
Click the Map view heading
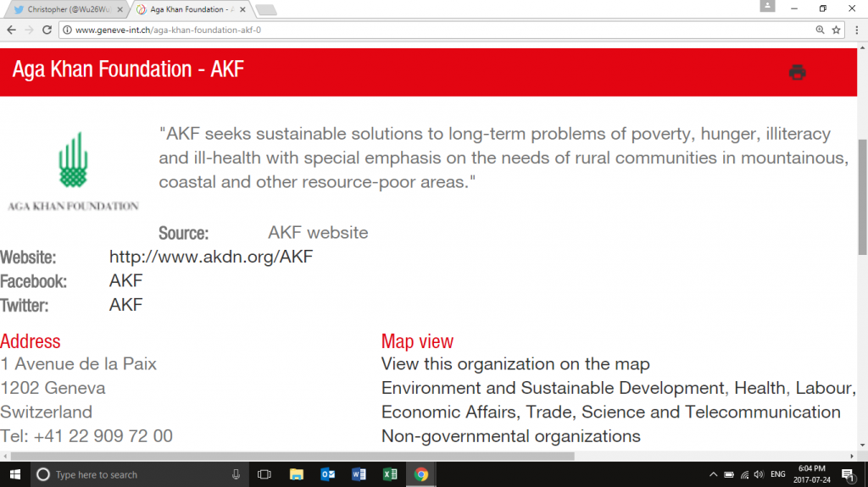[x=417, y=341]
